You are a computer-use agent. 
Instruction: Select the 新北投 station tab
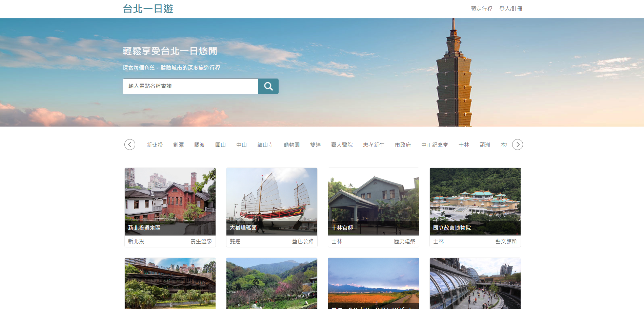[155, 145]
